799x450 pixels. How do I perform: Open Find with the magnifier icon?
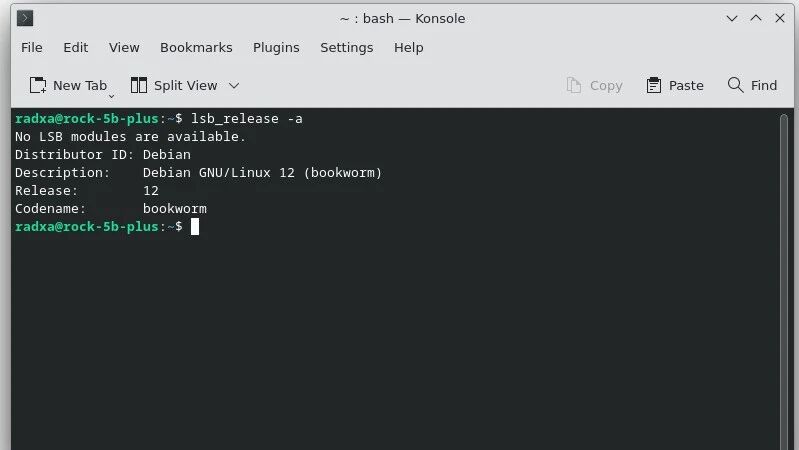point(736,86)
